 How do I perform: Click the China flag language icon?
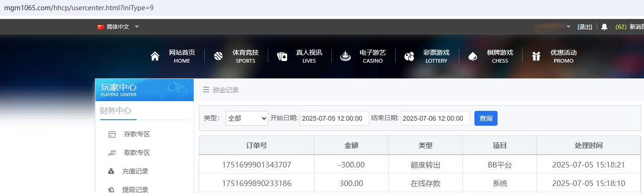(101, 27)
